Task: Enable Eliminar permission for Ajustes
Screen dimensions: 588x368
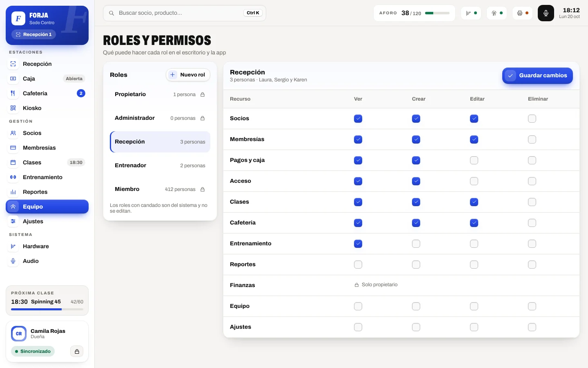Action: 532,327
